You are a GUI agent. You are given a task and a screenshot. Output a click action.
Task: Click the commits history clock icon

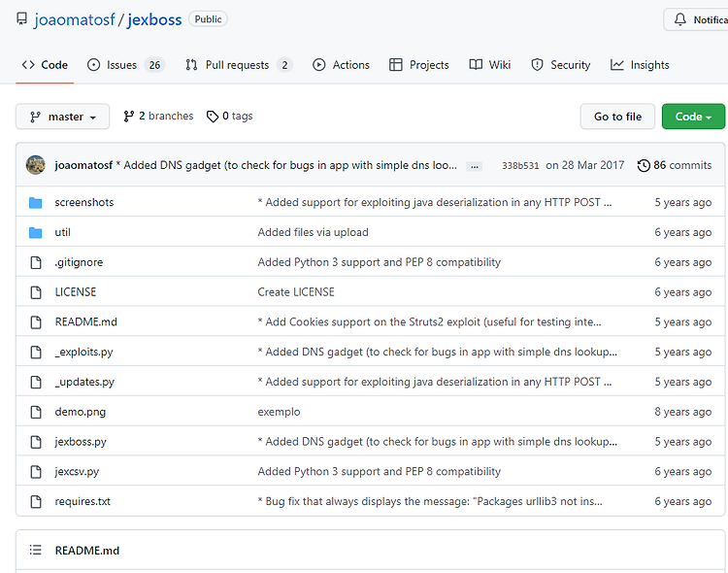click(644, 165)
